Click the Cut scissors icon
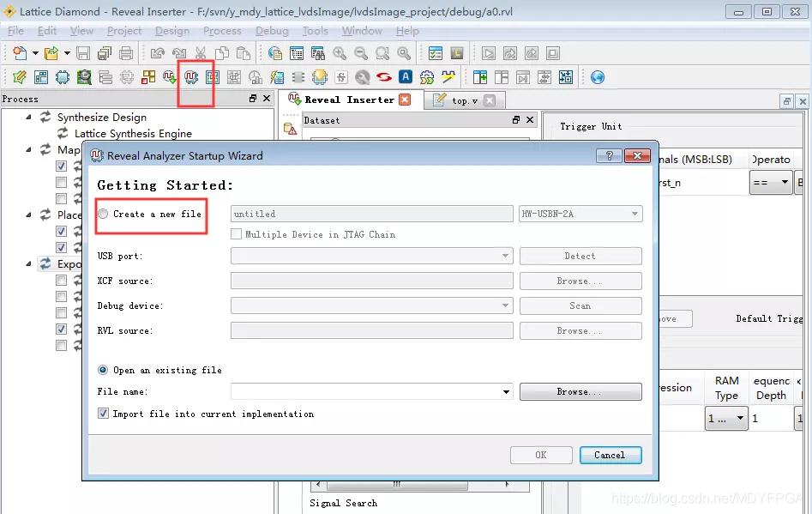 tap(201, 53)
